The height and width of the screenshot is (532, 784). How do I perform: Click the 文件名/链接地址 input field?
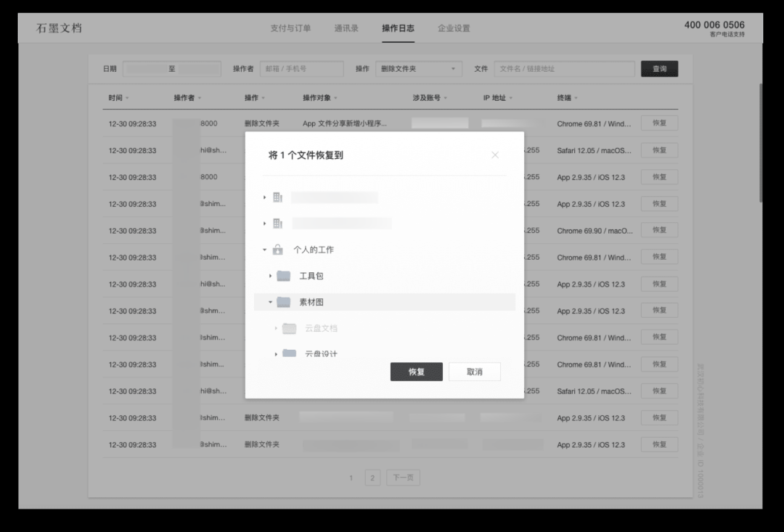click(565, 68)
